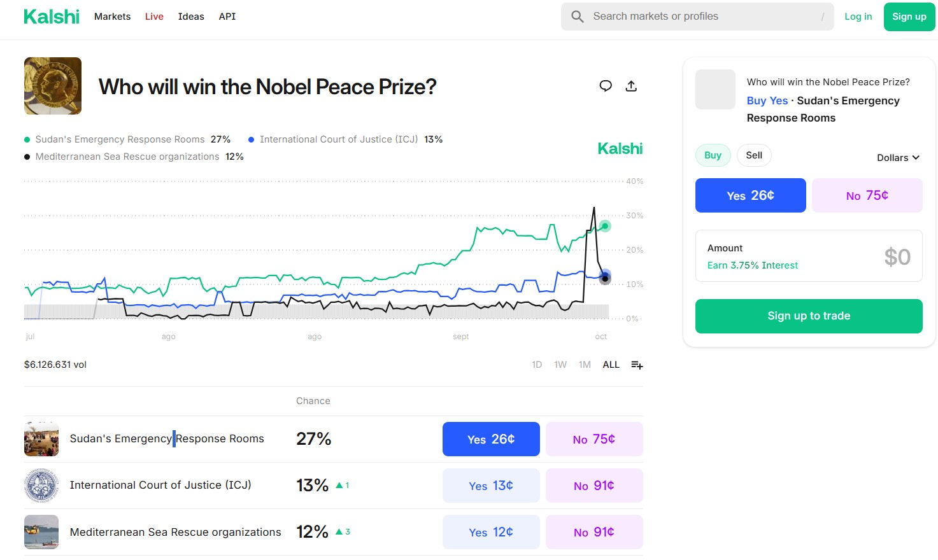Choose the 1M chart time range
This screenshot has width=938, height=560.
tap(585, 365)
